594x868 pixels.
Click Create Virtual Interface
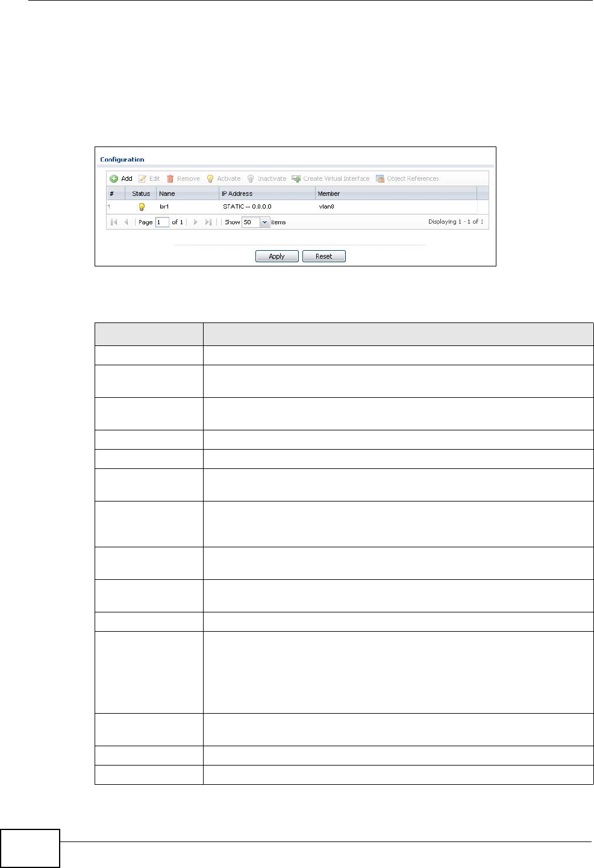click(x=331, y=178)
